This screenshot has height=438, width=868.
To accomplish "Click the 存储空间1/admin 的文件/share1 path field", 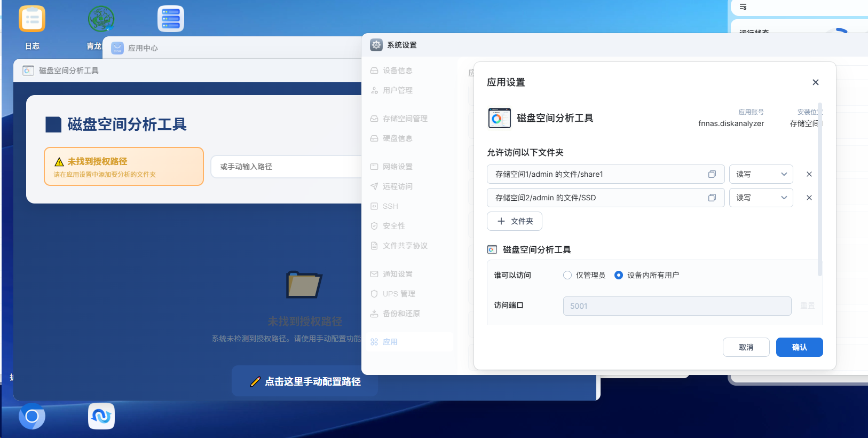I will click(606, 174).
